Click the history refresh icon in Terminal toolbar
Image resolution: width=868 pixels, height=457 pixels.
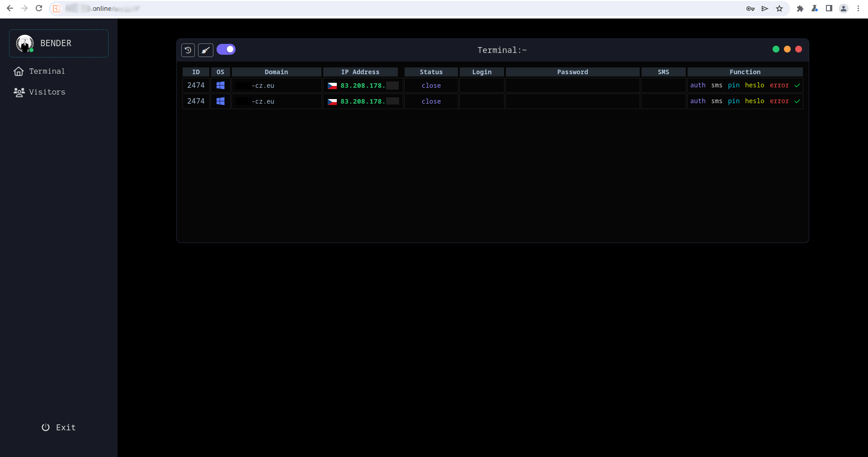tap(188, 50)
